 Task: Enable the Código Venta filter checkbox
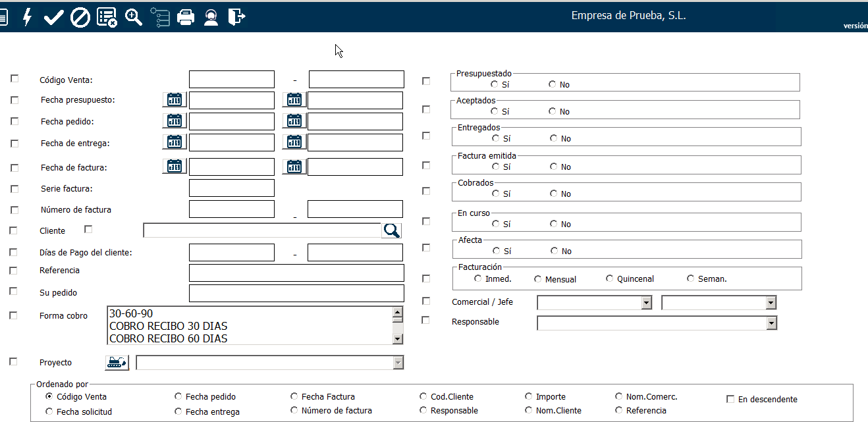pos(14,78)
